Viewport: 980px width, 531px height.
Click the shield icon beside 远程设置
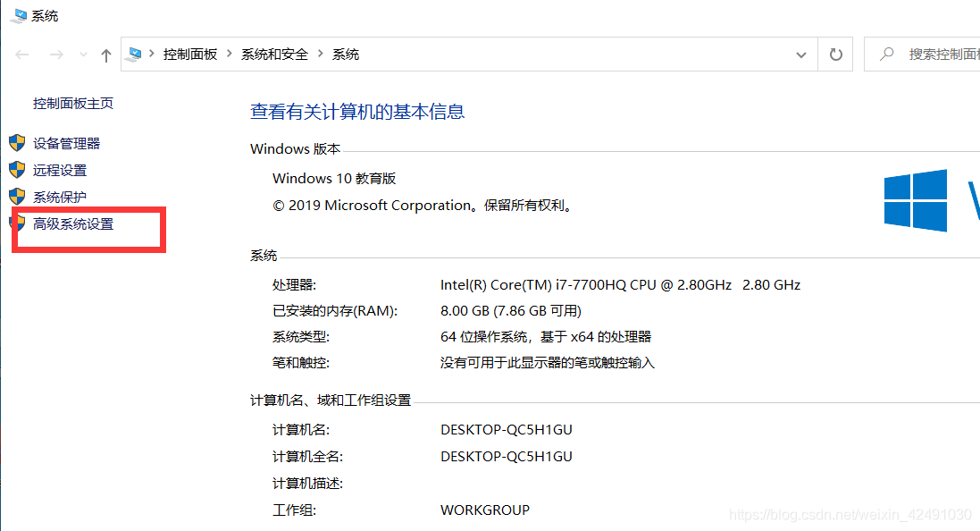(x=18, y=170)
